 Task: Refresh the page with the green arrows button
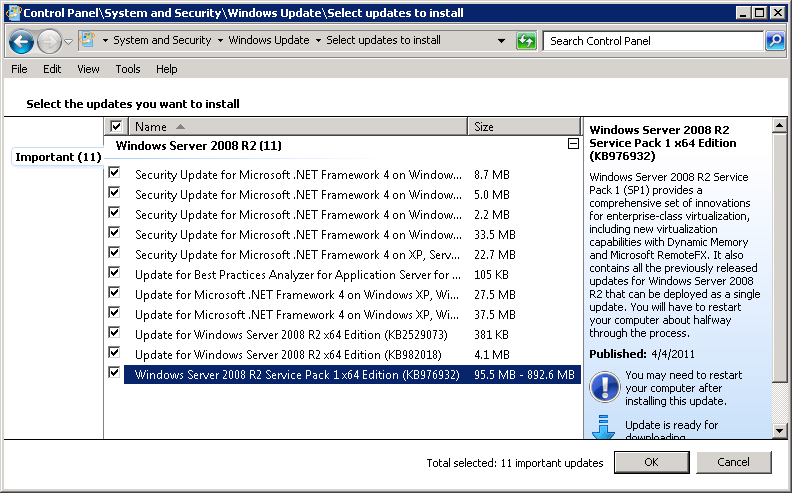[526, 41]
